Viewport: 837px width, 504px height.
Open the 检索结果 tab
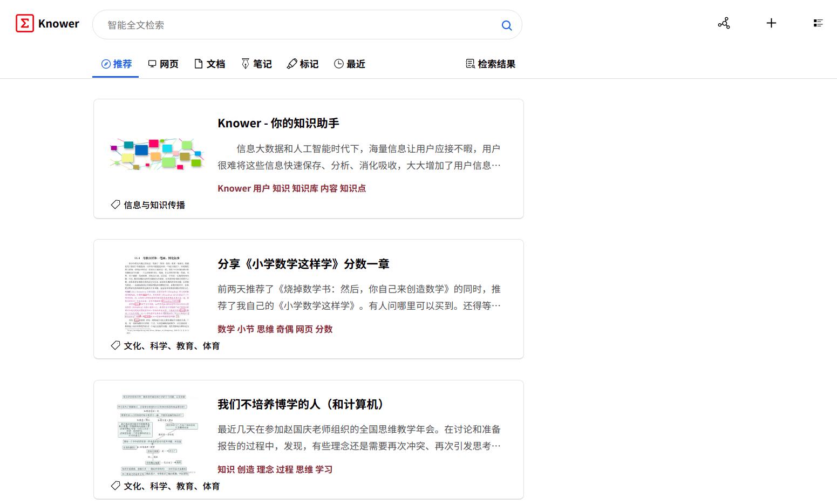[x=491, y=64]
